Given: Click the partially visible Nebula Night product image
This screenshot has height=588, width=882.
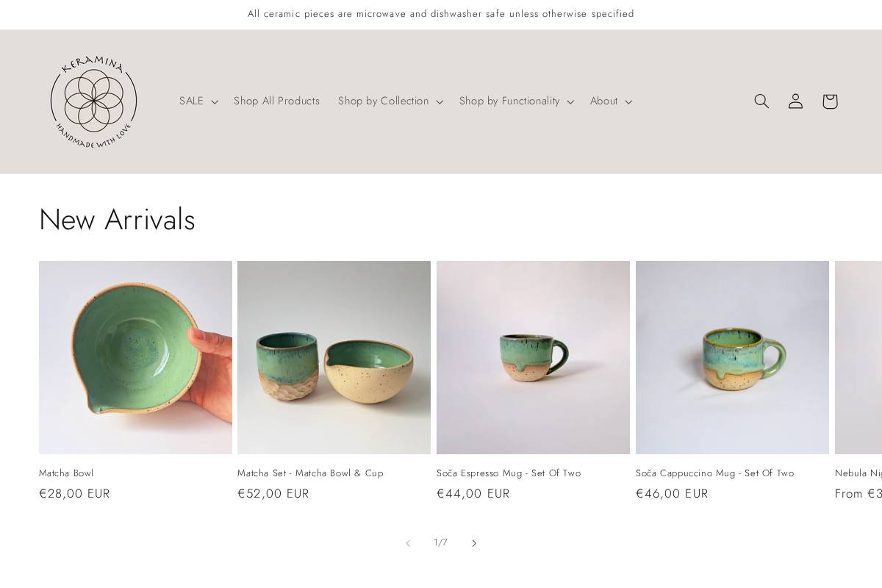Looking at the screenshot, I should coord(858,357).
